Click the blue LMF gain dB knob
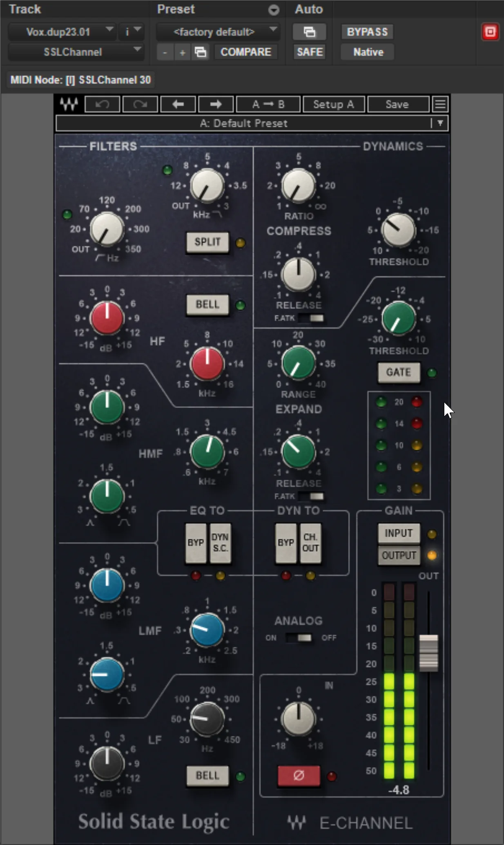The width and height of the screenshot is (504, 845). coord(107,586)
